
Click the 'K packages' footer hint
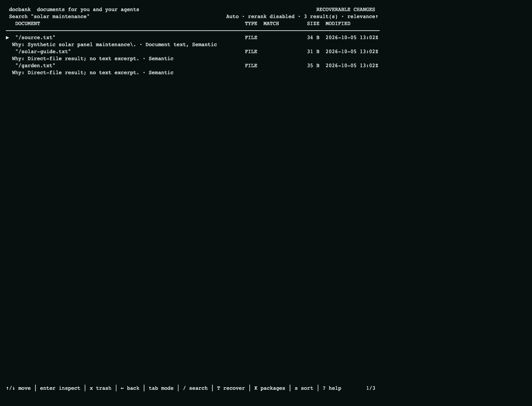pyautogui.click(x=270, y=388)
